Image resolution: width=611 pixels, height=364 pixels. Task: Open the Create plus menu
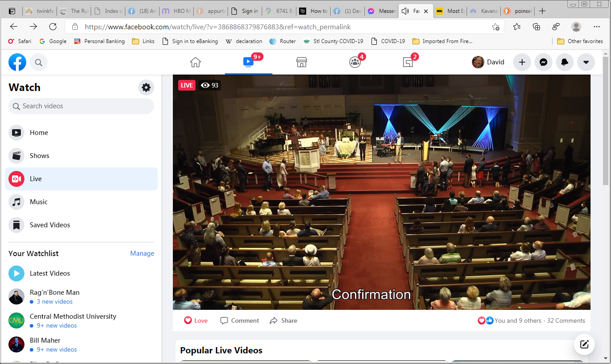(522, 62)
